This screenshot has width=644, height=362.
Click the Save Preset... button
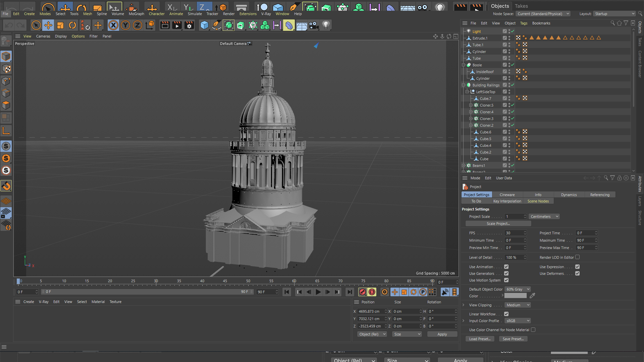513,339
